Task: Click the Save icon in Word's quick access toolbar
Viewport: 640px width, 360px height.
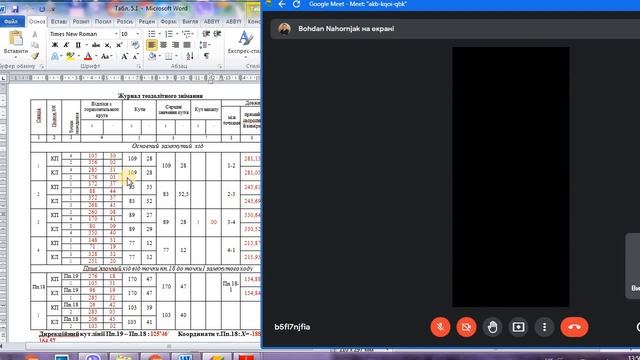Action: coord(16,9)
